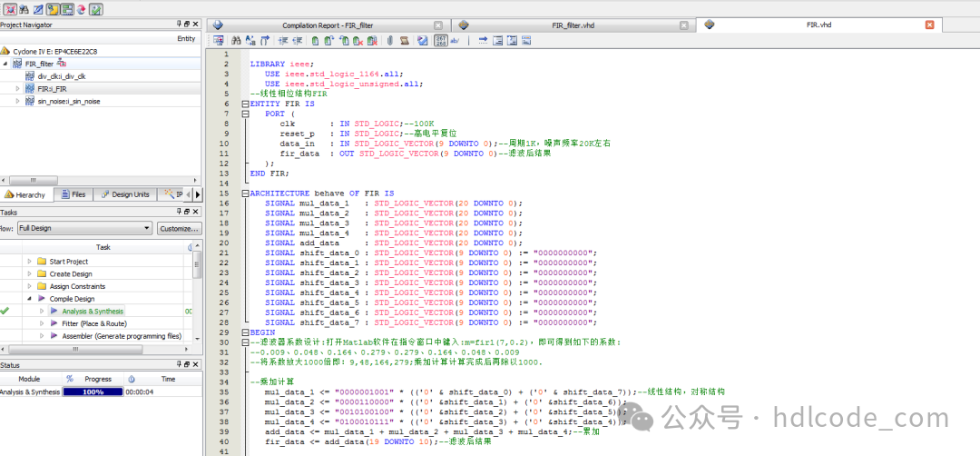Switch to the Compilation Report - FIR_filter tab
Viewport: 980px width, 456px height.
point(328,25)
